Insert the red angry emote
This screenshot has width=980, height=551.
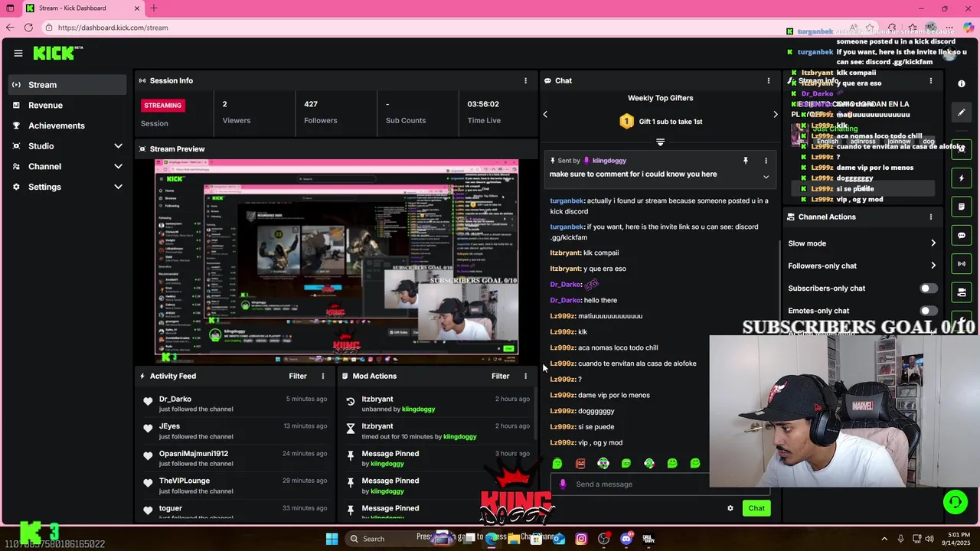580,463
